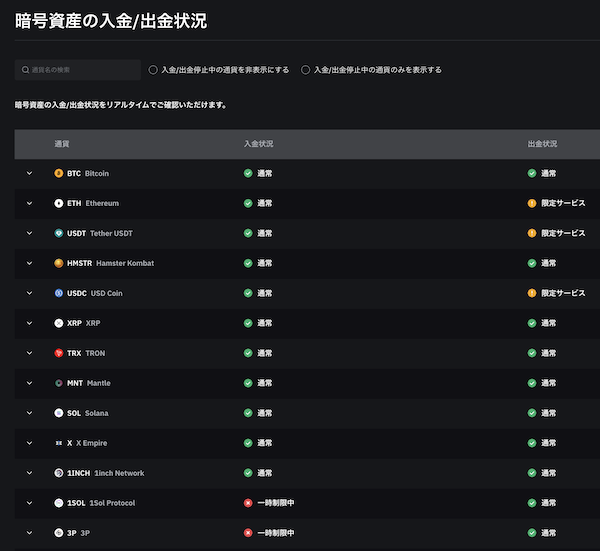600x551 pixels.
Task: Click the USD Coin icon
Action: click(x=59, y=293)
